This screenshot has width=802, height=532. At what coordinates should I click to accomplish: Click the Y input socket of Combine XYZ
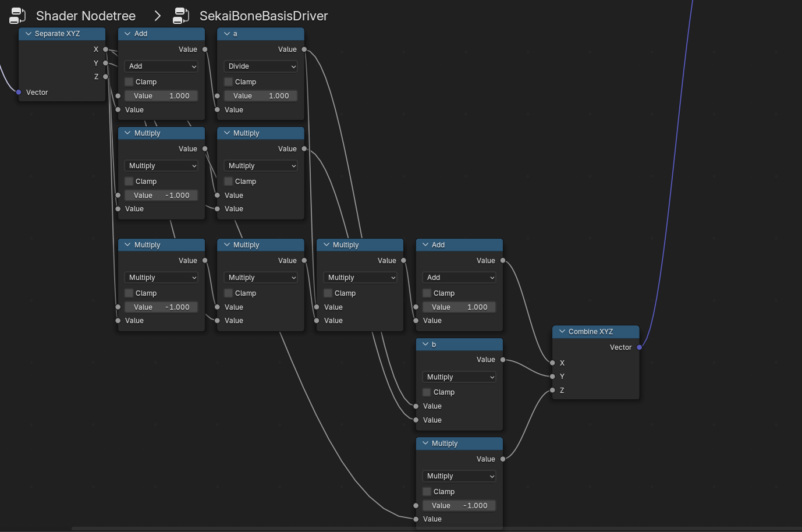(x=552, y=377)
